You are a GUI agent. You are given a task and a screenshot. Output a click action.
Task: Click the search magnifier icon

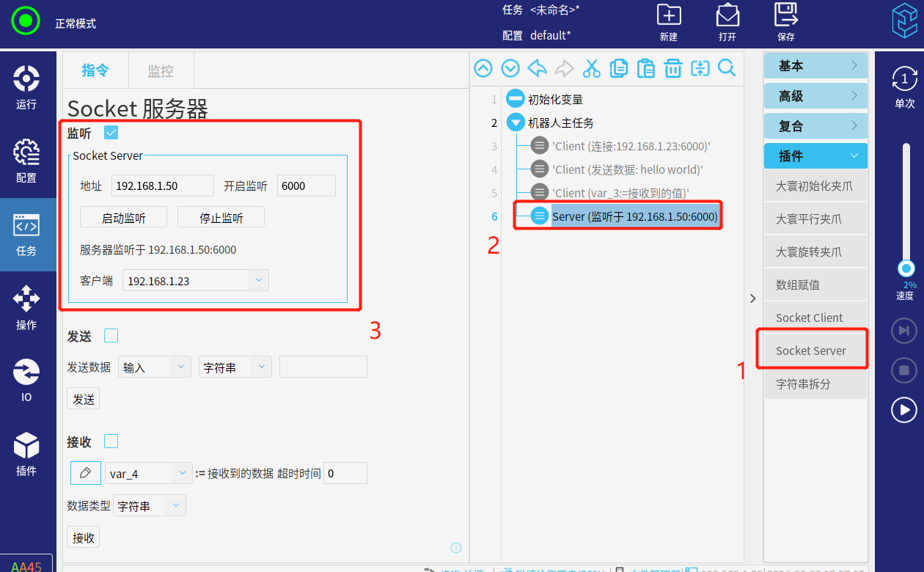(727, 68)
